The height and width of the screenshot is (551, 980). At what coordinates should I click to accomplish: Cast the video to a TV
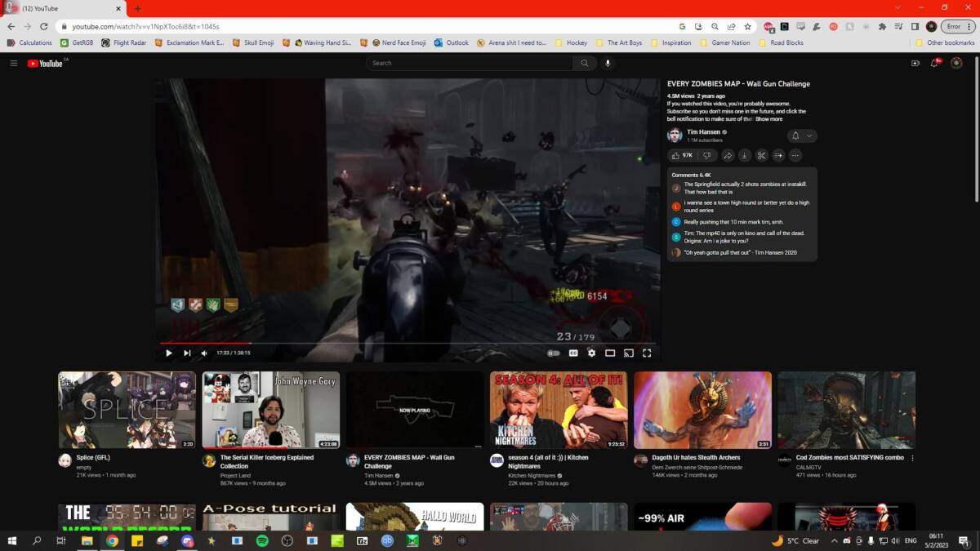point(628,353)
